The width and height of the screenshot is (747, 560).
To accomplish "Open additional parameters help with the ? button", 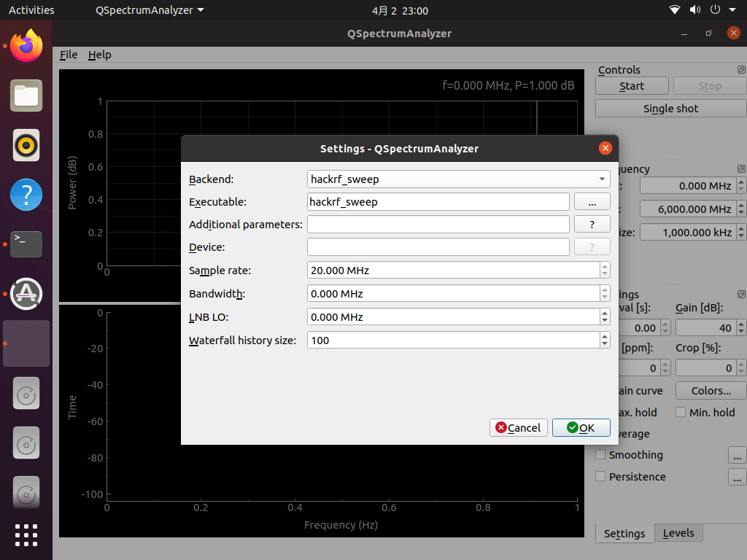I will tap(592, 224).
